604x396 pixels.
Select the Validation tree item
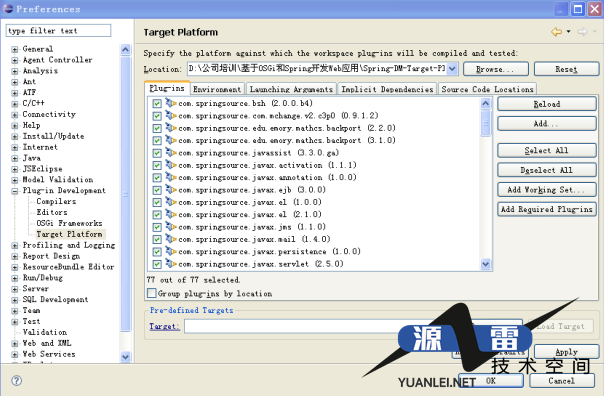(x=45, y=332)
